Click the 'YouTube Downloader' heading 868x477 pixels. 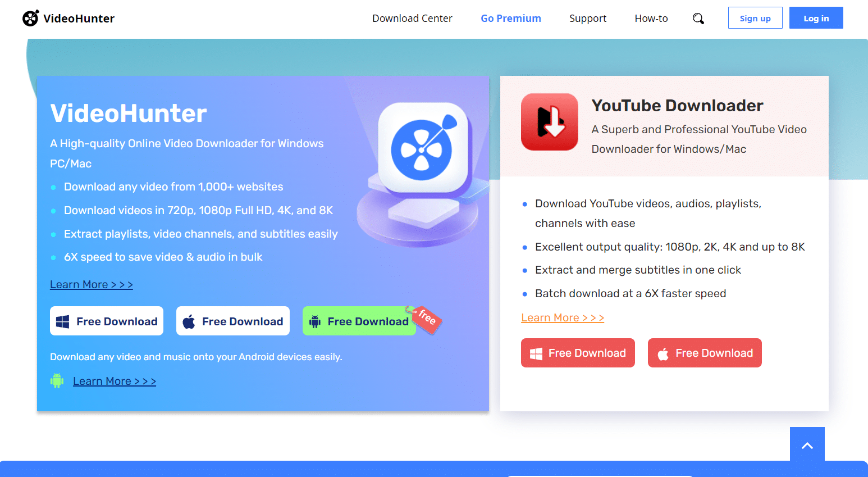(x=677, y=106)
